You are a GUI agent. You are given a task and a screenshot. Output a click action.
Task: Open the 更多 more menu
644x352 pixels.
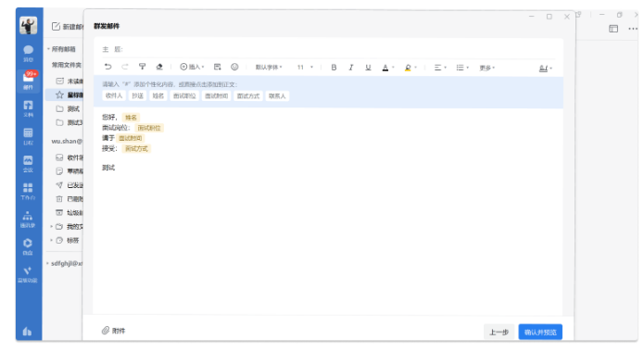(487, 68)
